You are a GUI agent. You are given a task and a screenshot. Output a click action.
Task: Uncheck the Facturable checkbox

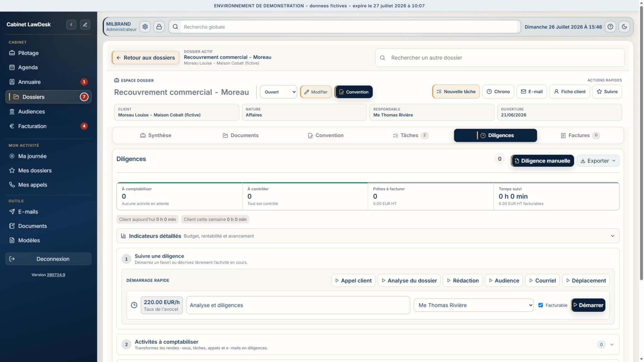pyautogui.click(x=541, y=305)
